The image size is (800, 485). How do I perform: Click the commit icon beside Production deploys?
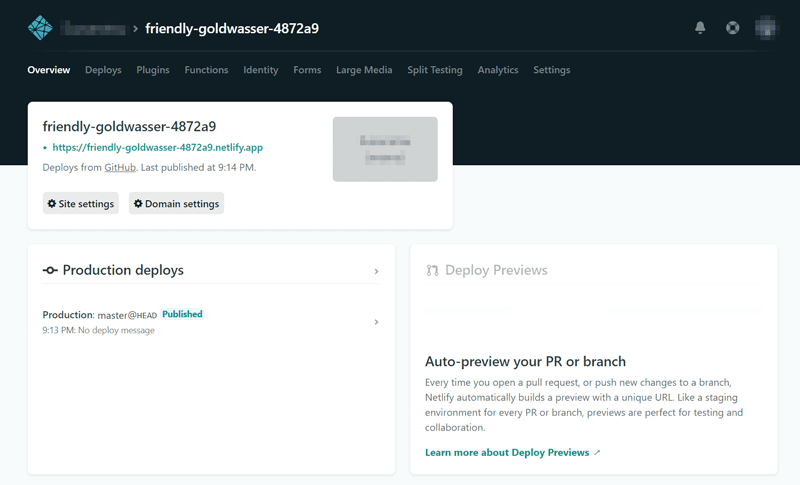pyautogui.click(x=50, y=270)
